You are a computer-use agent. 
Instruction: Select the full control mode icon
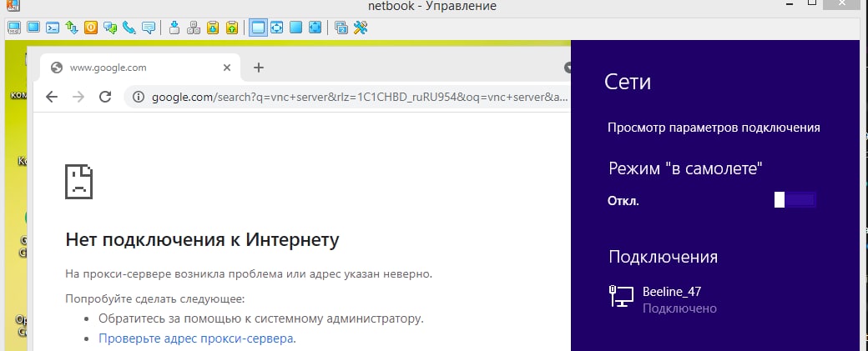(x=14, y=27)
